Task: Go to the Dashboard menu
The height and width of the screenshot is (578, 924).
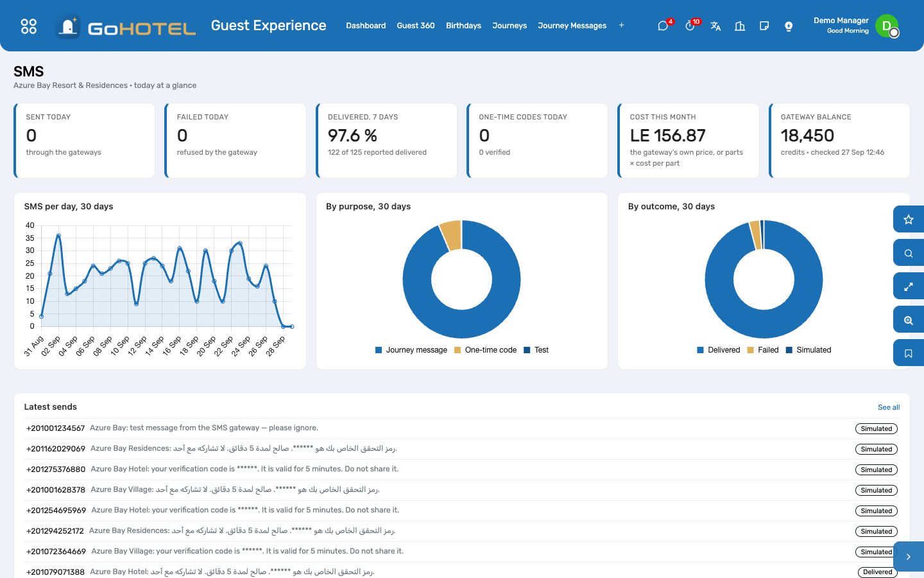Action: (366, 26)
